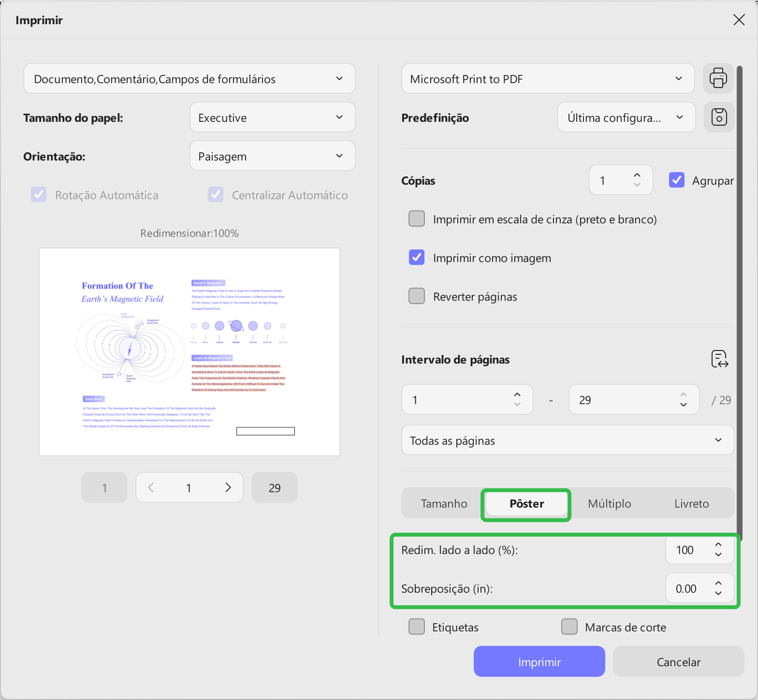Click the Imprimir button
The image size is (758, 700).
539,662
